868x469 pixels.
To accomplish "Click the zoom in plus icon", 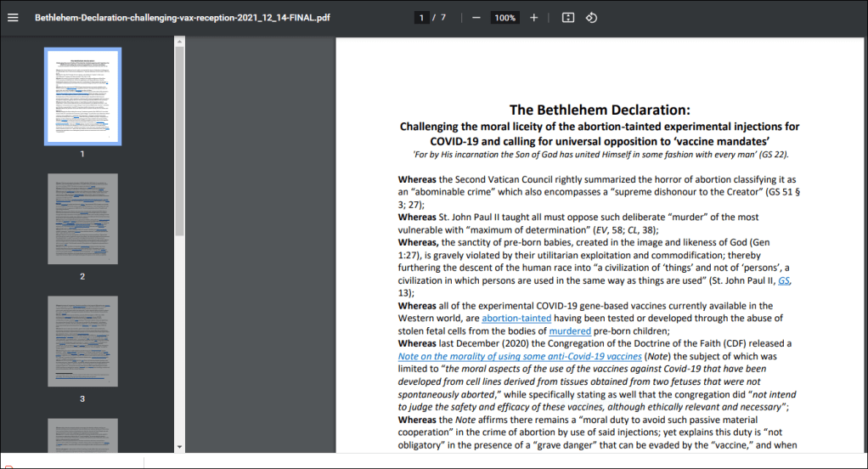I will (533, 18).
